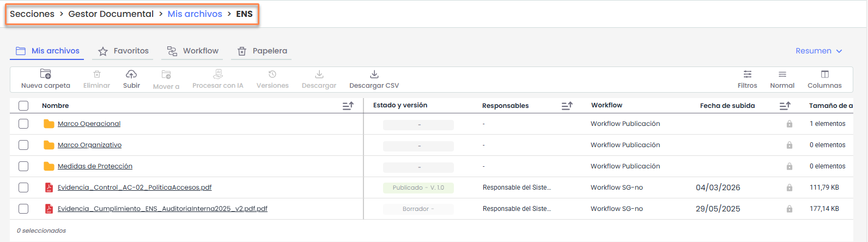Sort by Nombre column icon
868x242 pixels.
tap(348, 106)
